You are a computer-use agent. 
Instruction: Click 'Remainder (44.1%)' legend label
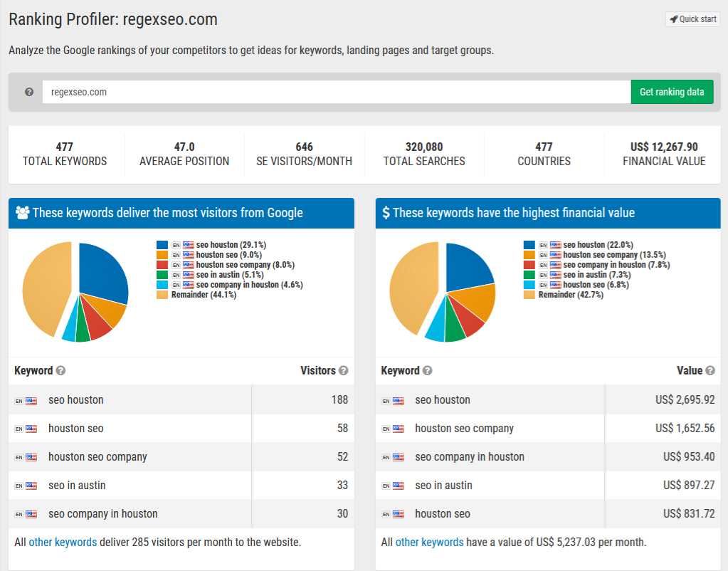[204, 295]
